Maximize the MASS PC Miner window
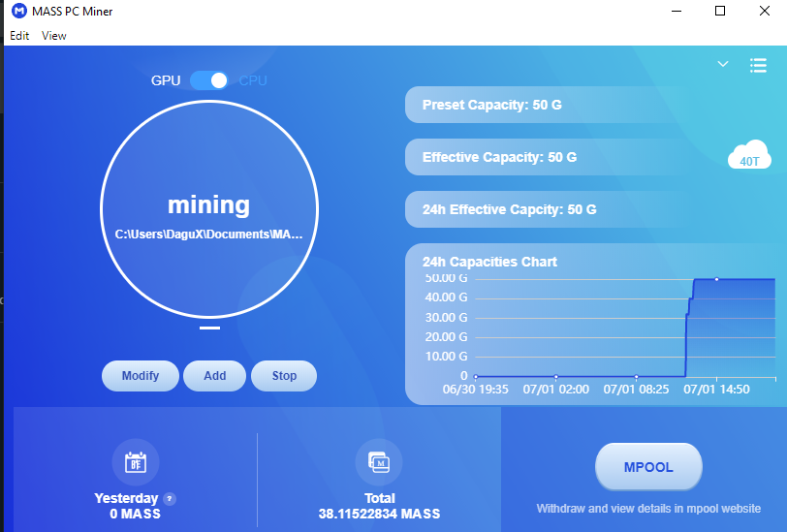 point(720,12)
